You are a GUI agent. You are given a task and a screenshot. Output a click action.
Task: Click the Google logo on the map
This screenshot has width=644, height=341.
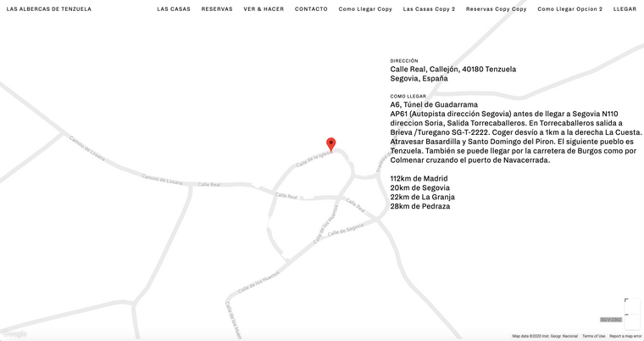(x=14, y=334)
